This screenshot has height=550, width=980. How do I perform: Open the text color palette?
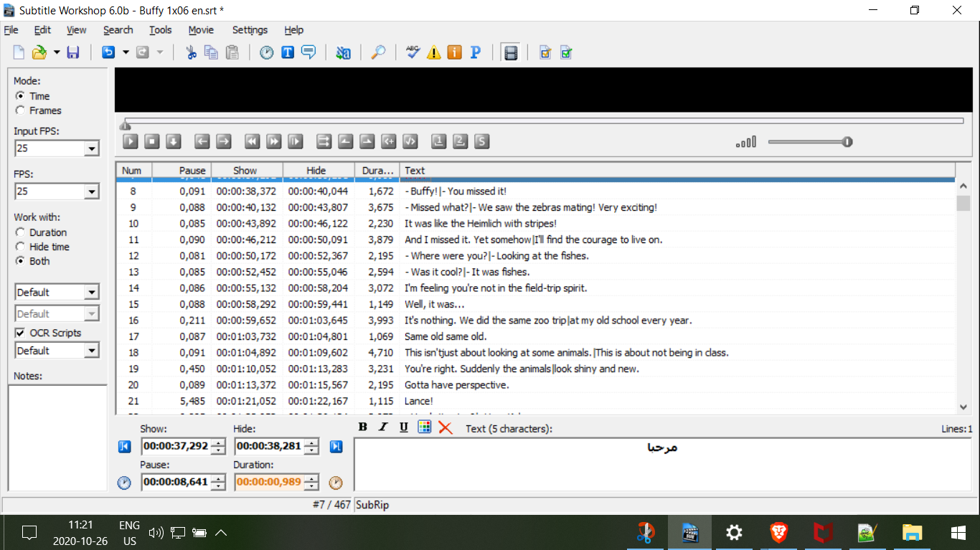point(425,427)
